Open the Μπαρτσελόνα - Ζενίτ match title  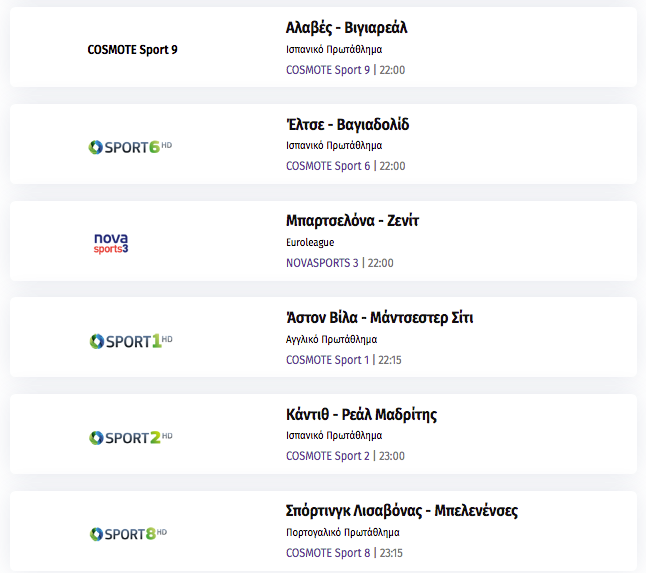(352, 221)
